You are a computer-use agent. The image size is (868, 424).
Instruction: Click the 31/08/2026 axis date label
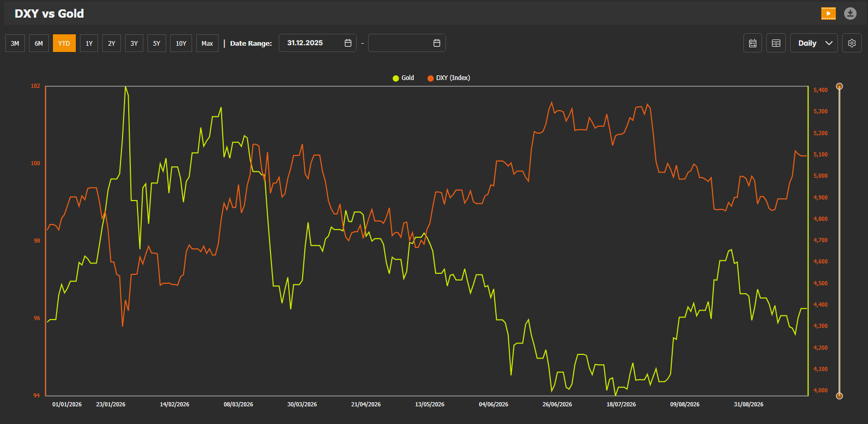click(749, 404)
